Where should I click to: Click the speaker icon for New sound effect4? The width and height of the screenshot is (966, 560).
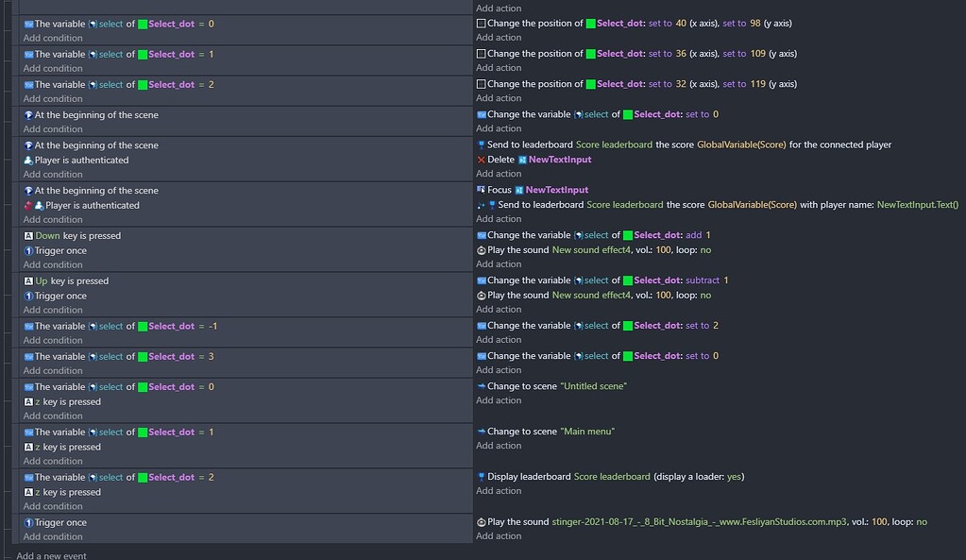point(483,249)
